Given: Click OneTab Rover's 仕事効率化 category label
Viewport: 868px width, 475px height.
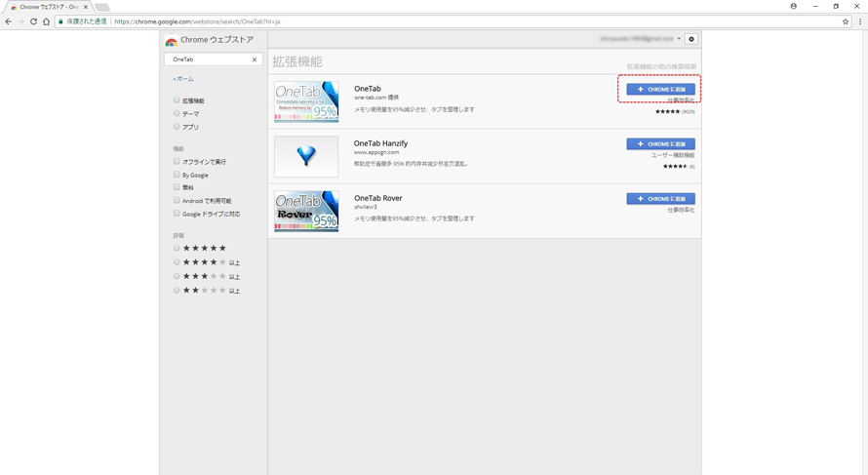Looking at the screenshot, I should [681, 211].
